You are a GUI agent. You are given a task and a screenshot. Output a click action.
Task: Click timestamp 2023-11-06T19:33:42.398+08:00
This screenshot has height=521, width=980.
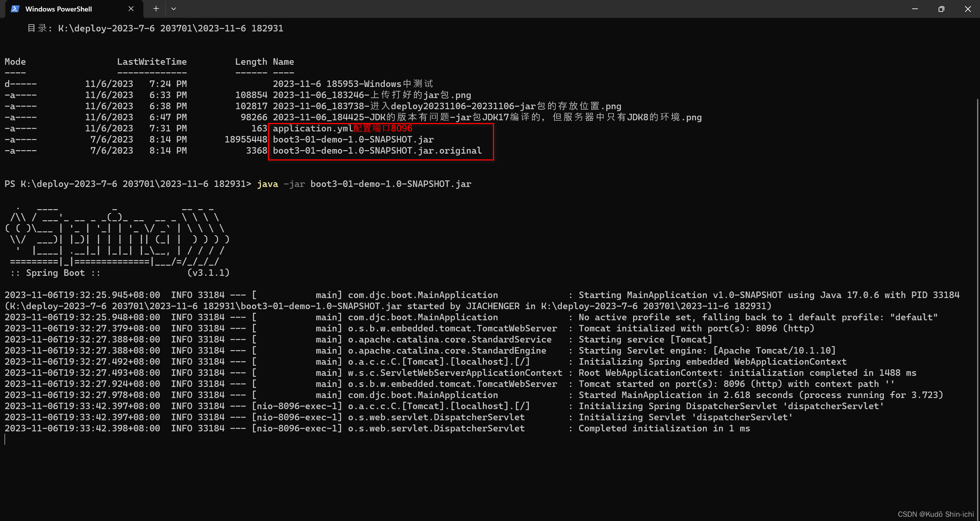pos(82,429)
